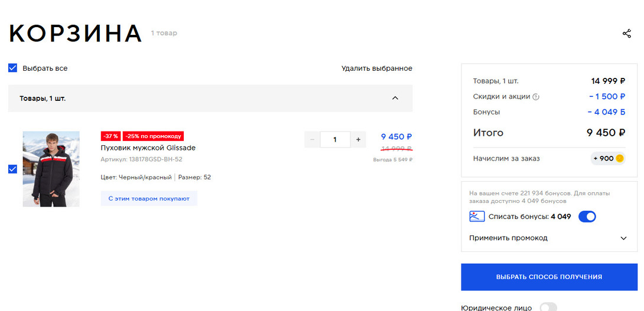The height and width of the screenshot is (311, 644).
Task: Collapse the Товары, 1 шт. section
Action: 395,98
